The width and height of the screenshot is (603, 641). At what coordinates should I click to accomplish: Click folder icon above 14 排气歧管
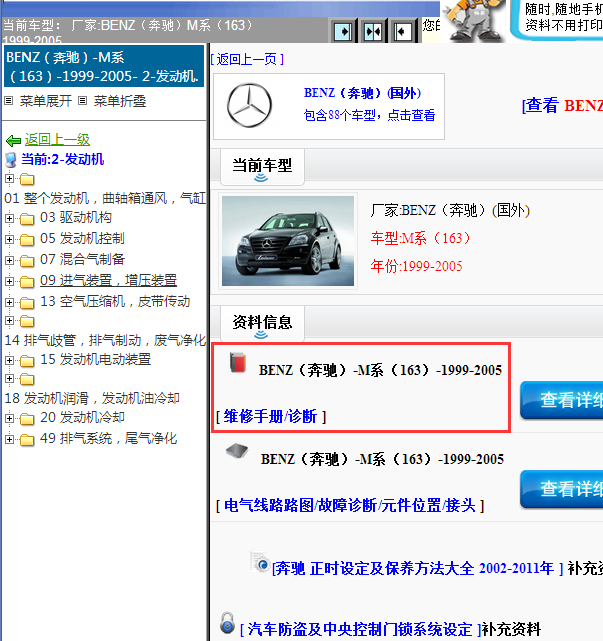pos(27,321)
